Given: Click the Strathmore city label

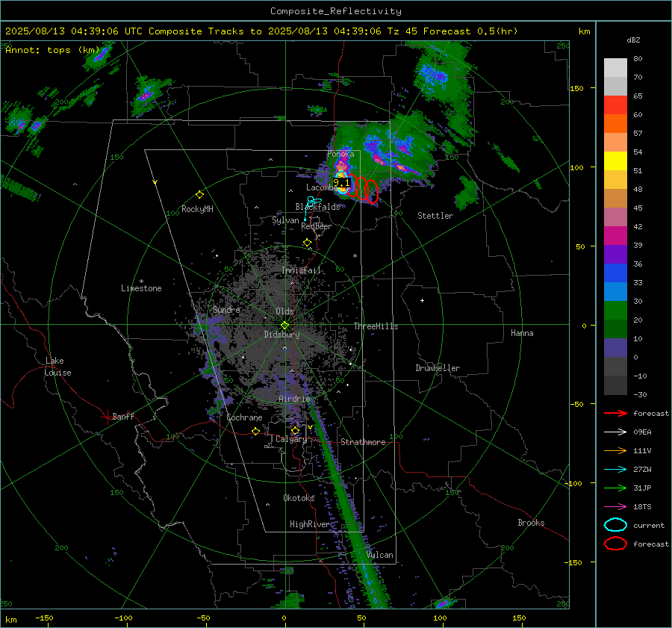Looking at the screenshot, I should [x=363, y=442].
